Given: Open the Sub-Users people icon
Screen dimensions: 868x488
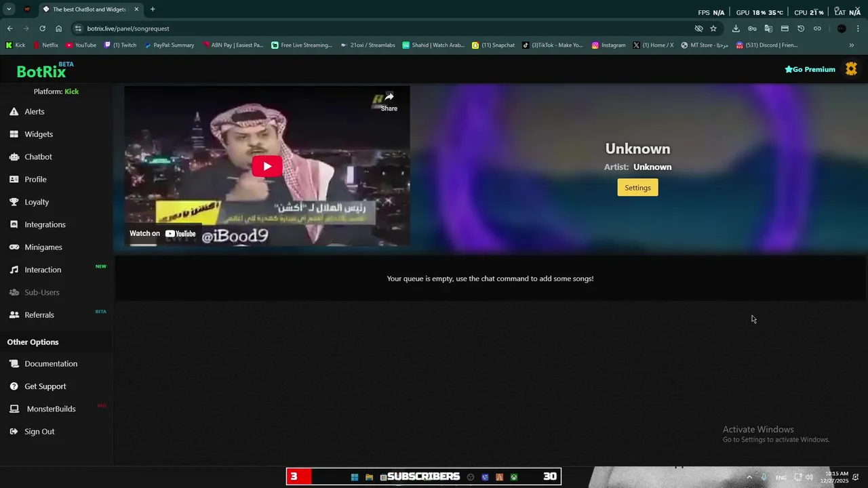Looking at the screenshot, I should click(14, 292).
